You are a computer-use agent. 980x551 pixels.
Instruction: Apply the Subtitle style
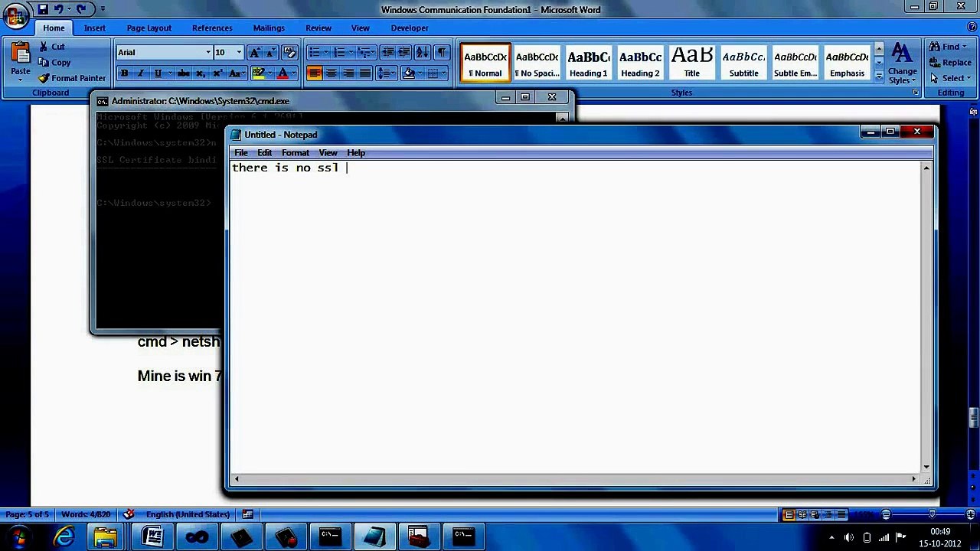point(743,62)
